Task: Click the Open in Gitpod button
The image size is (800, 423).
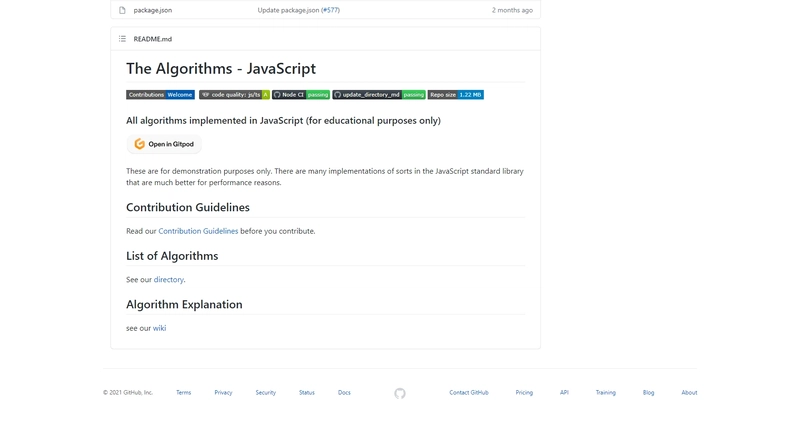Action: point(164,144)
